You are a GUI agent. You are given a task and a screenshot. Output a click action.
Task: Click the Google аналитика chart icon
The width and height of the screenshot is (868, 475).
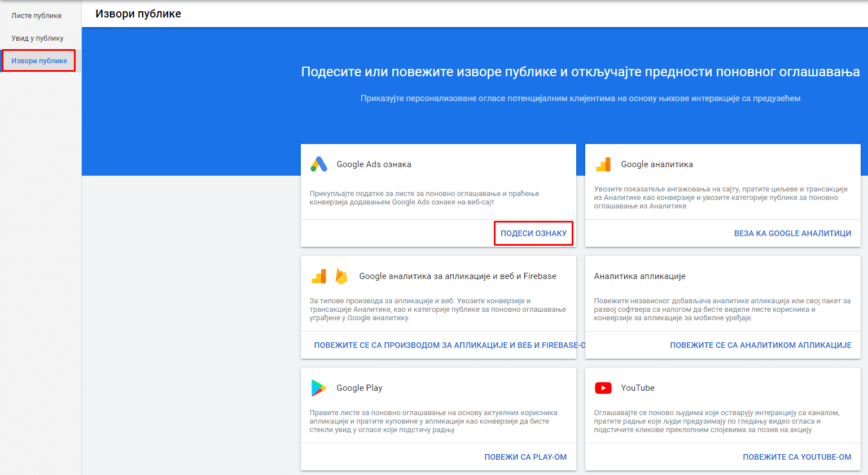point(603,164)
